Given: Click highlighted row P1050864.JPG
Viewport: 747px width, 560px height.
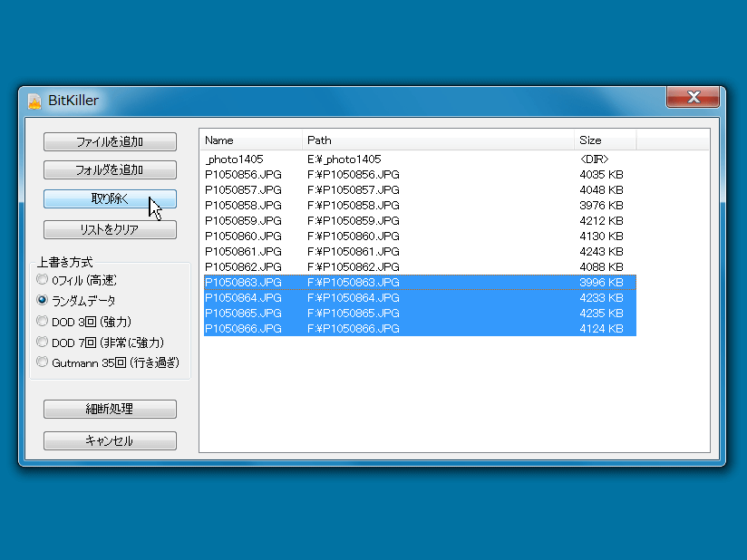Looking at the screenshot, I should click(x=421, y=297).
